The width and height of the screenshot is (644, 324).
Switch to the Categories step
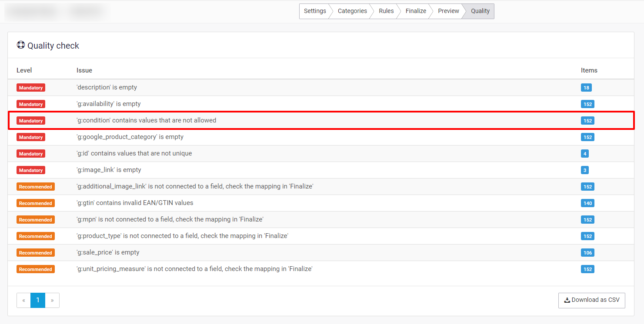pyautogui.click(x=352, y=11)
